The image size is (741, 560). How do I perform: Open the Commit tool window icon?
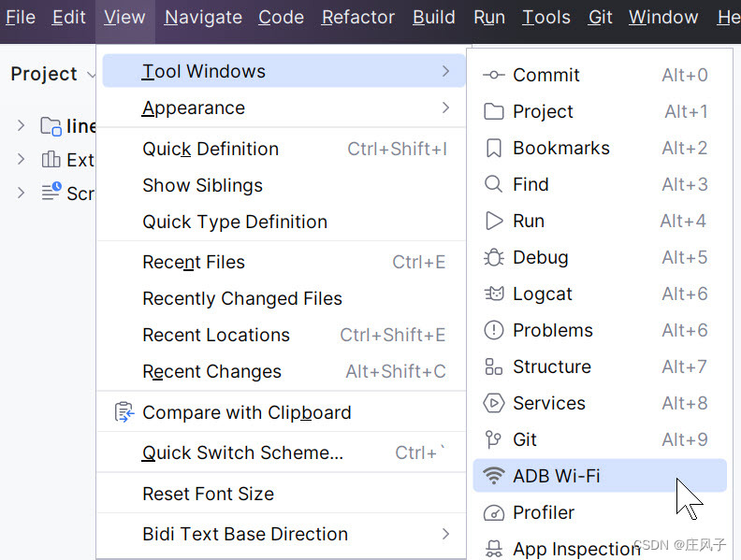(493, 75)
